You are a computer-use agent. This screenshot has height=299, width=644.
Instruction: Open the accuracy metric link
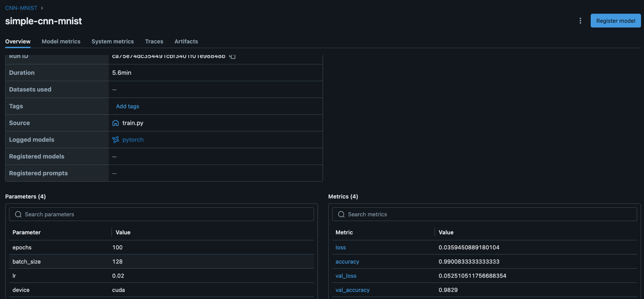click(347, 262)
